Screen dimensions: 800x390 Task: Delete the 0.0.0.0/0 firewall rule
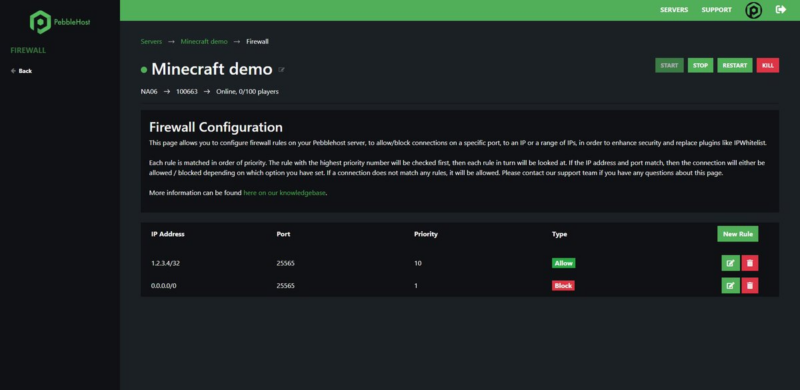click(749, 285)
